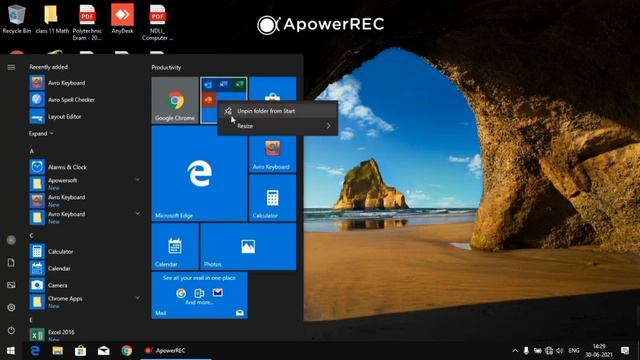Screen dimensions: 640x360
Task: Open Calculator from the app list
Action: pos(85,251)
